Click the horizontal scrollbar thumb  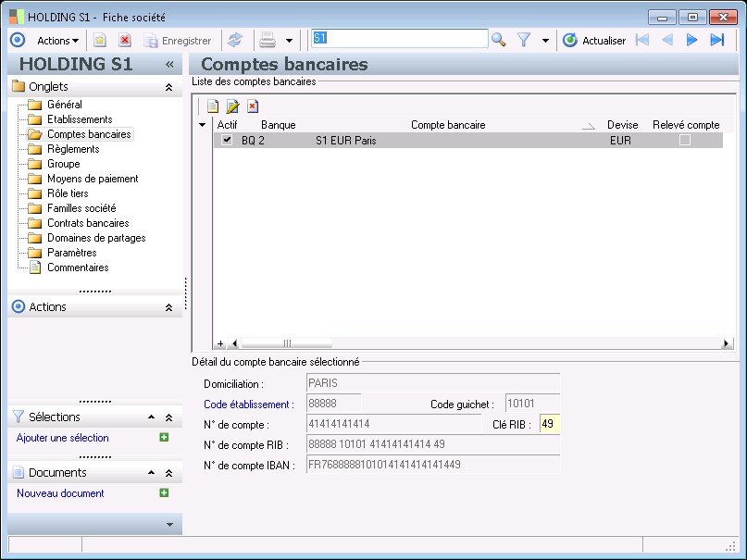coord(286,343)
